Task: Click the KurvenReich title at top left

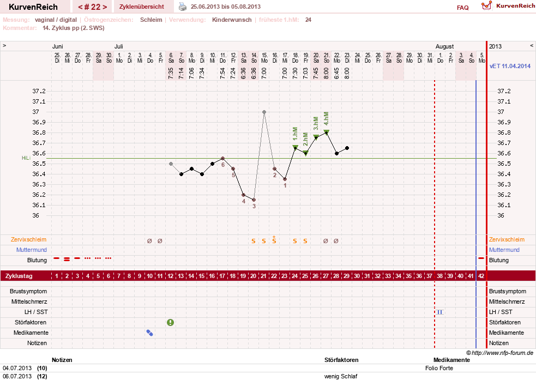Action: [x=33, y=7]
